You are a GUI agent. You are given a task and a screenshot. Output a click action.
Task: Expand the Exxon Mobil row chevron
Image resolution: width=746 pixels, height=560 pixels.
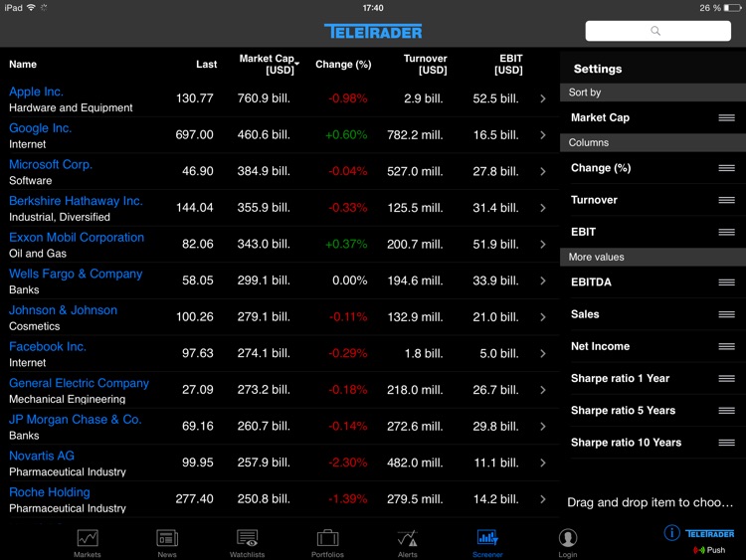click(543, 244)
